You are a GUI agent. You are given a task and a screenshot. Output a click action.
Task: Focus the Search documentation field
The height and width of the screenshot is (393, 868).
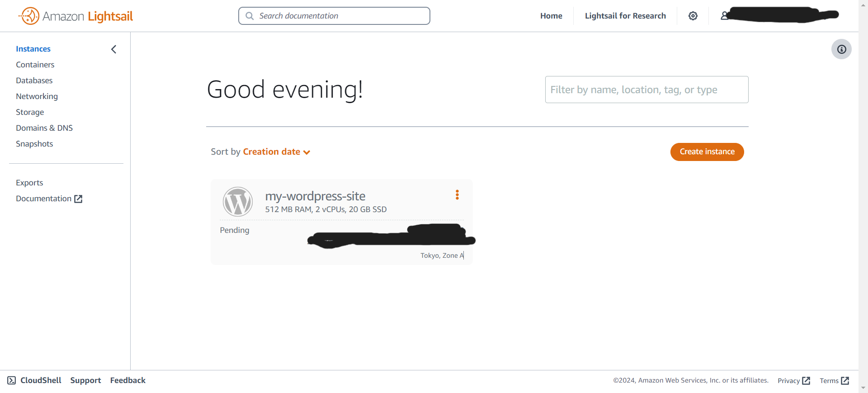point(334,16)
